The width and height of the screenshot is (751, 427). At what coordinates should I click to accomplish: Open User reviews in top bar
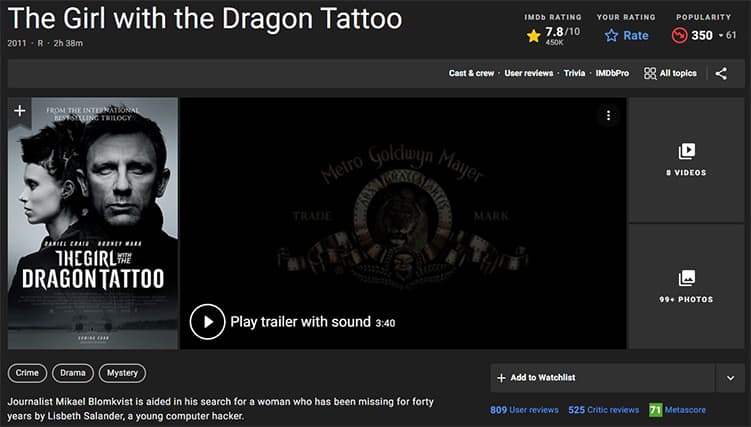tap(529, 73)
